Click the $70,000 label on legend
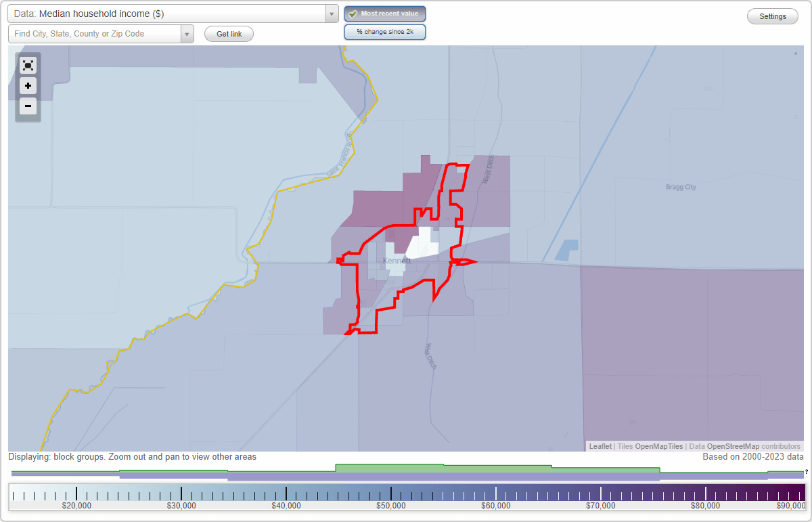Image resolution: width=812 pixels, height=522 pixels. 601,505
